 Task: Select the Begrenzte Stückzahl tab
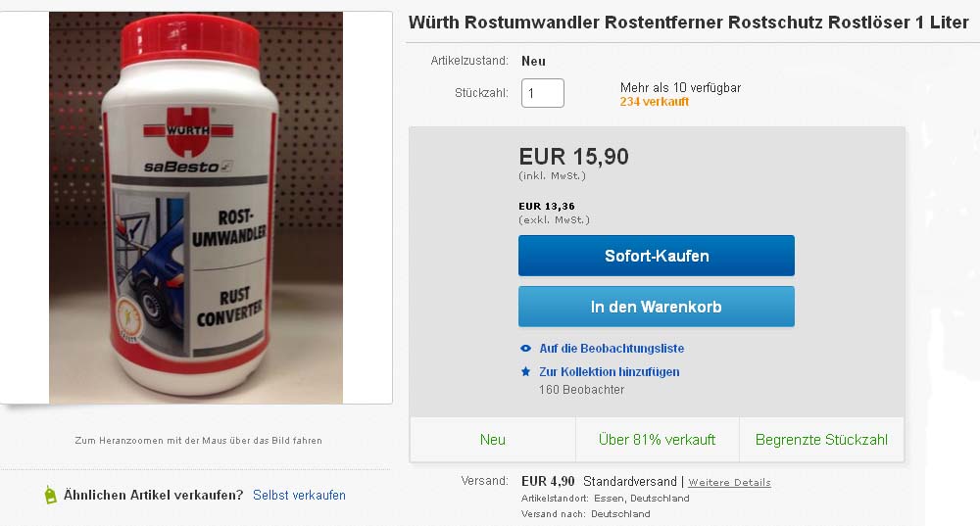coord(821,440)
